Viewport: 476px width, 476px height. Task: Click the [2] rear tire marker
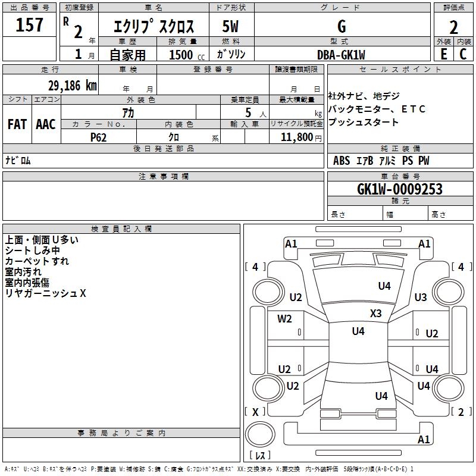click(461, 412)
